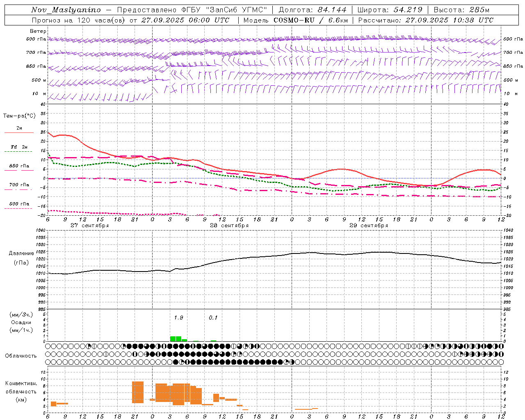Click the Облачность cloud cover label
525x420 pixels.
coord(21,356)
